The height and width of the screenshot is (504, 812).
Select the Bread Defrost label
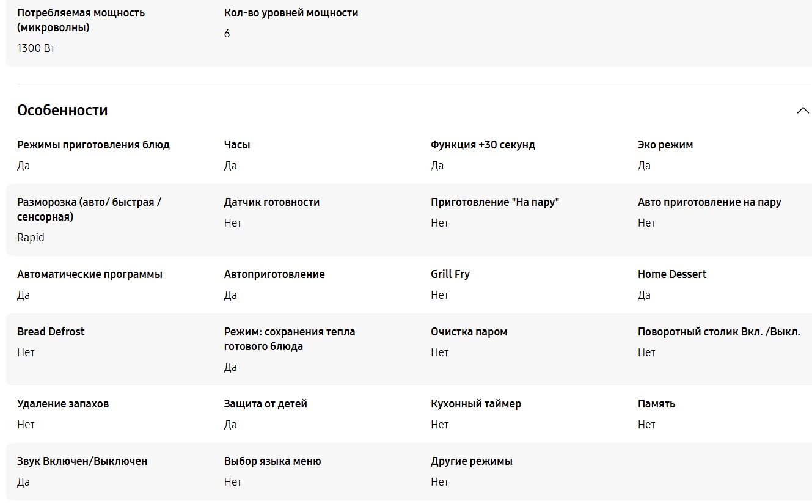click(51, 332)
